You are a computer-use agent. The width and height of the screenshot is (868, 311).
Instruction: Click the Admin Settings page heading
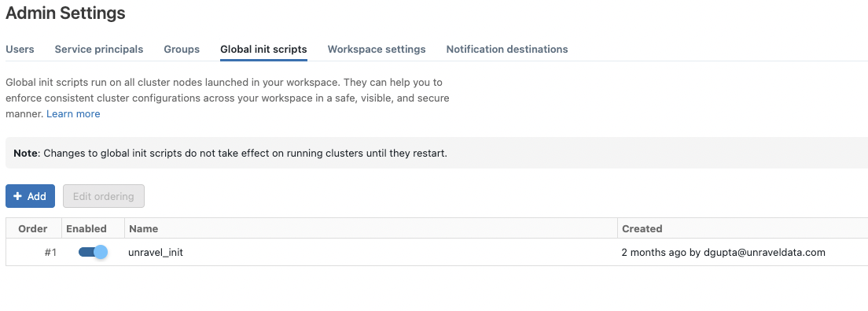point(65,13)
